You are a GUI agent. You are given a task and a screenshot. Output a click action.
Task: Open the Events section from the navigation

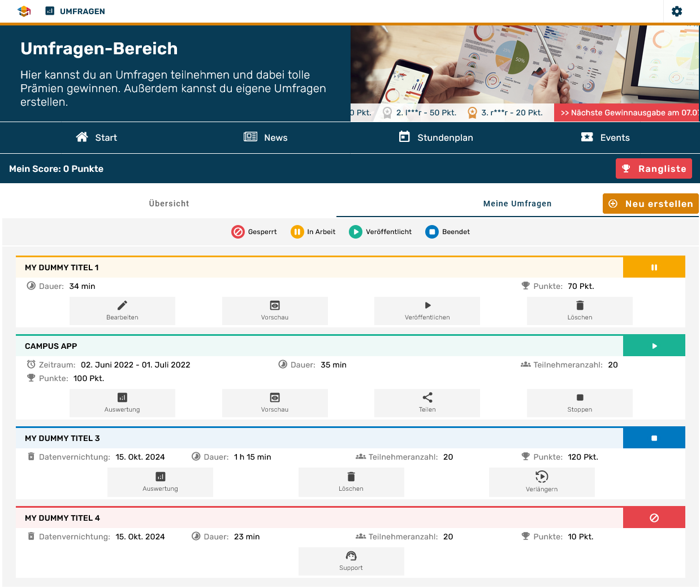tap(605, 137)
